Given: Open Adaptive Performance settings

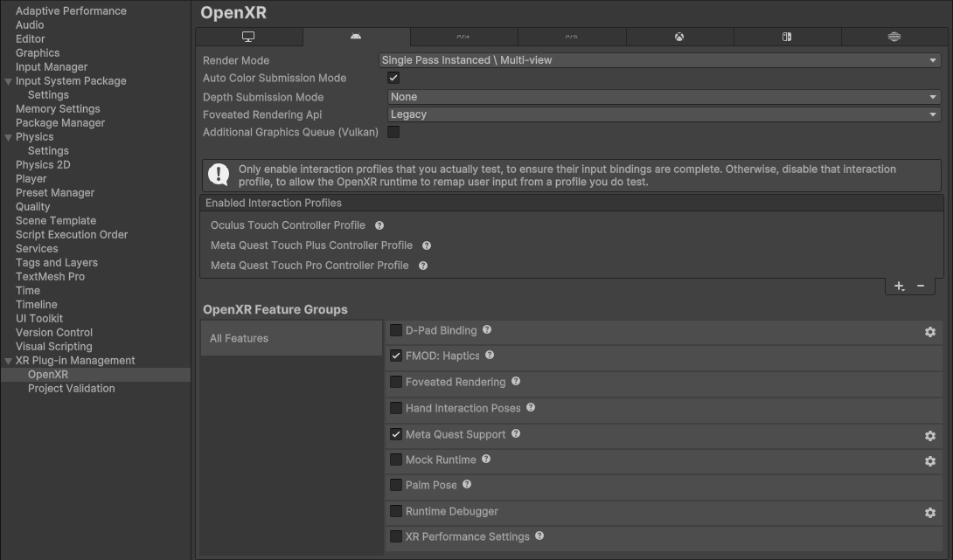Looking at the screenshot, I should click(71, 11).
